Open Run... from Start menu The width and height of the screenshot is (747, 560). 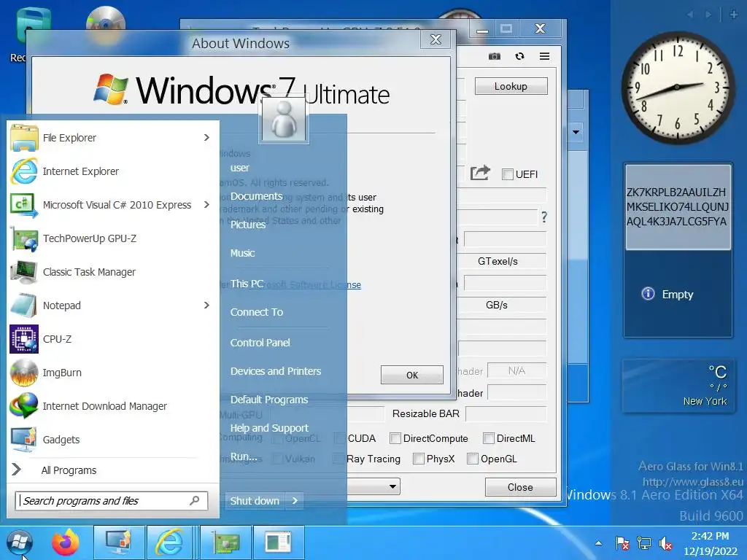click(244, 456)
